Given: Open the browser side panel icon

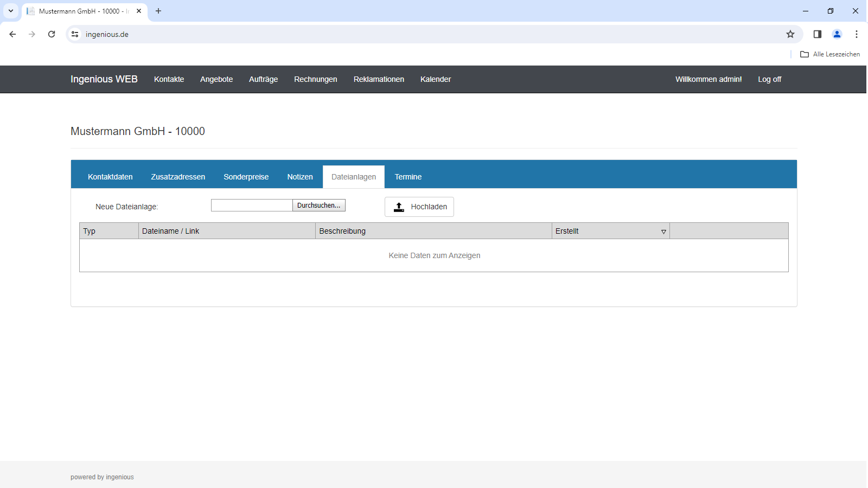Looking at the screenshot, I should 818,34.
